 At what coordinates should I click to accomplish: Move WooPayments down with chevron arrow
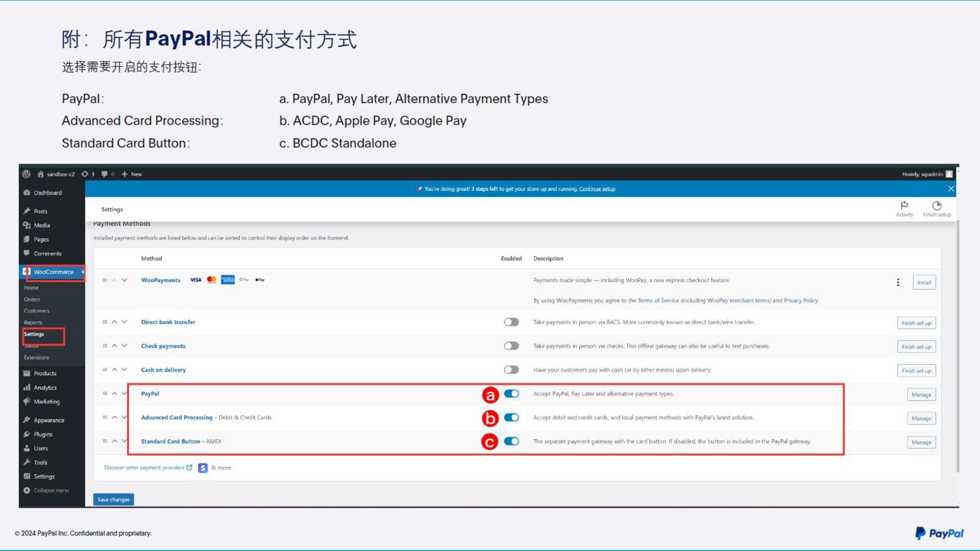click(125, 280)
